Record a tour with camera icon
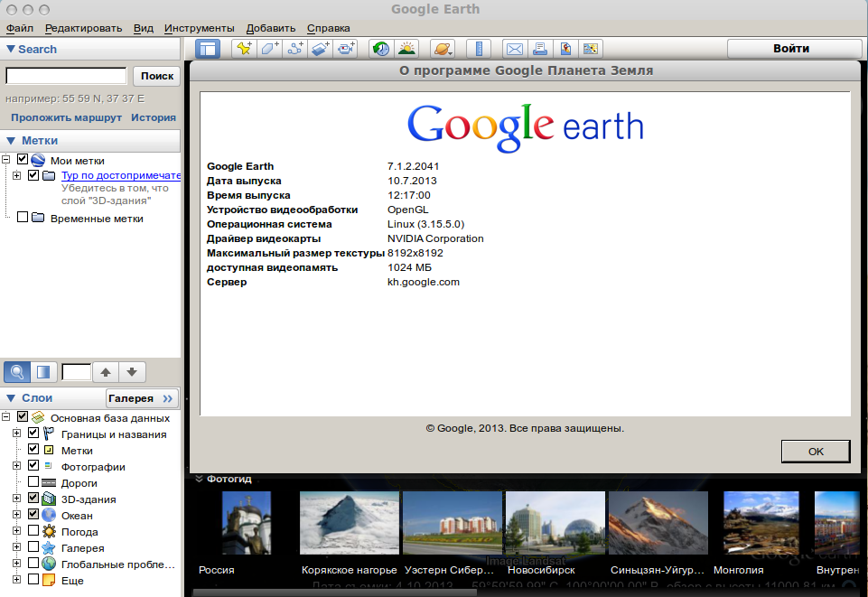 346,49
